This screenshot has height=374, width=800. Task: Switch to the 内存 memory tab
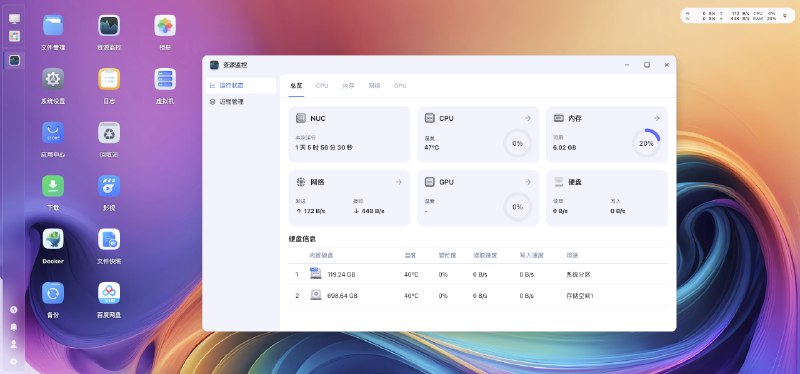[348, 86]
